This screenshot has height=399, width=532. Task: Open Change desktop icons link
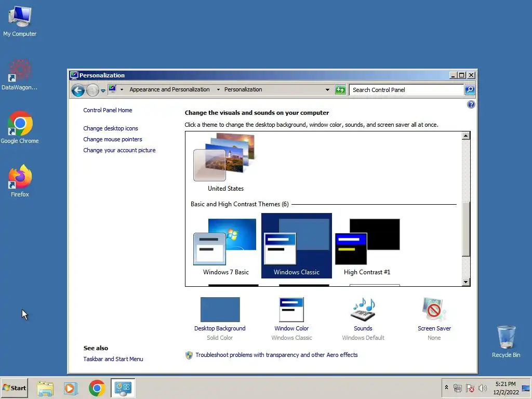[x=111, y=128]
